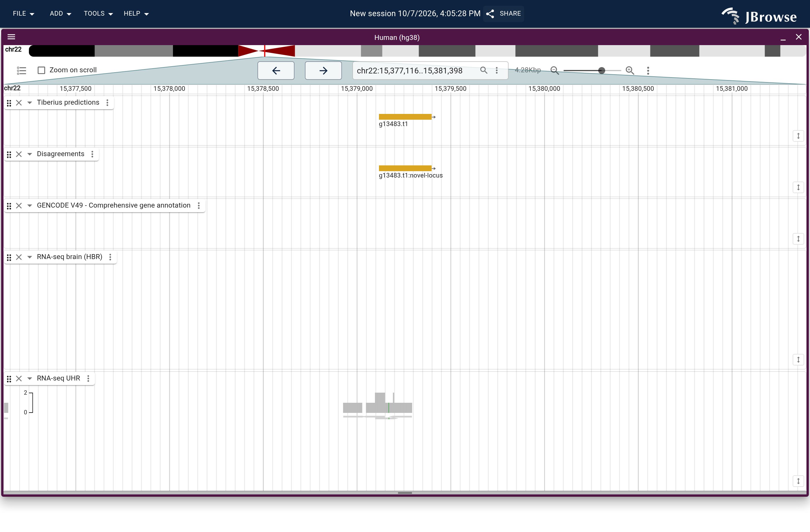Open the TOOLS menu
The width and height of the screenshot is (810, 532).
point(98,14)
